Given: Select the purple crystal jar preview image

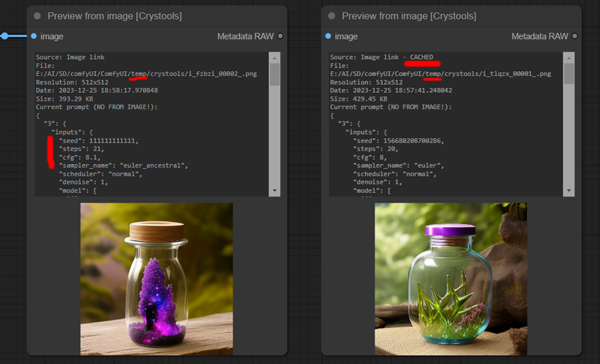Looking at the screenshot, I should tap(157, 279).
